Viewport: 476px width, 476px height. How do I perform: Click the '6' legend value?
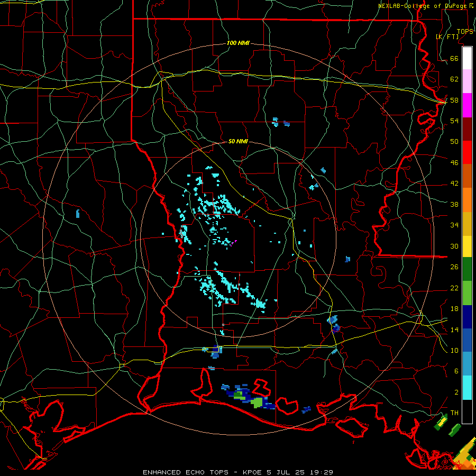tap(456, 371)
